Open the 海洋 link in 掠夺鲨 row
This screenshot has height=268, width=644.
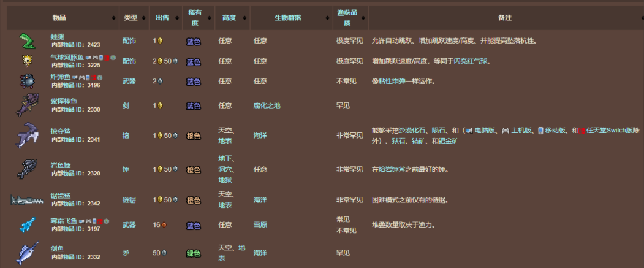(x=260, y=136)
